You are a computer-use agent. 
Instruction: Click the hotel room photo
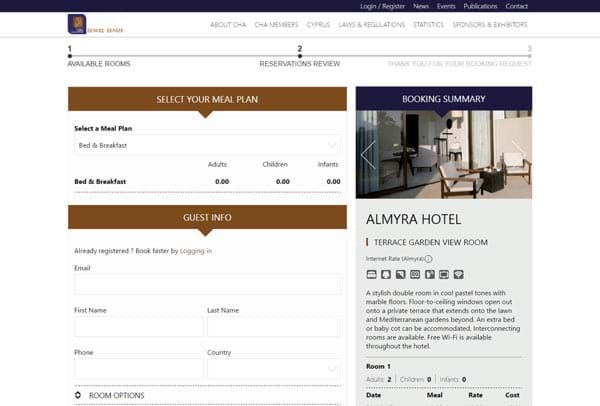[444, 155]
